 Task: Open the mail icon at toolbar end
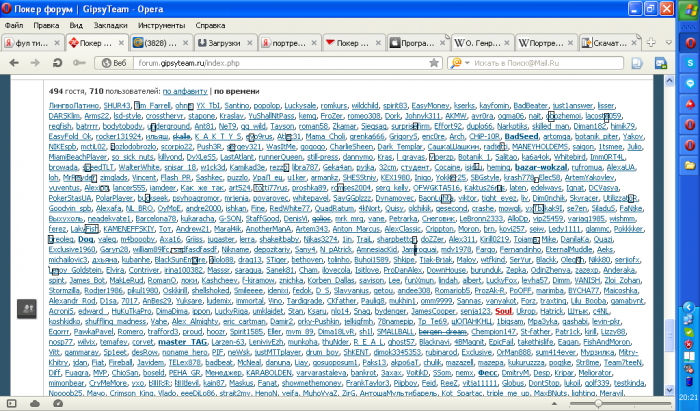661,63
